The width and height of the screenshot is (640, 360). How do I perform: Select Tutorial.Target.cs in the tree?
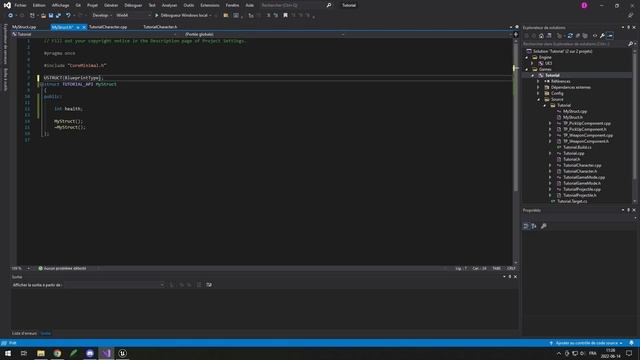point(572,201)
